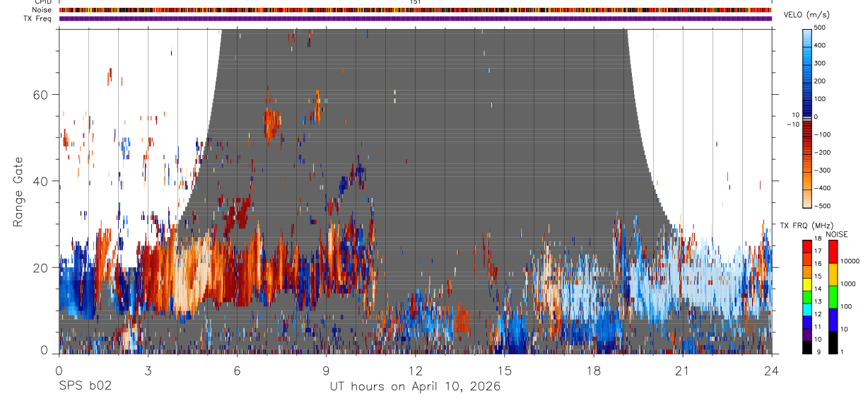Click the 24 hour tick label
The image size is (868, 401).
pyautogui.click(x=771, y=371)
